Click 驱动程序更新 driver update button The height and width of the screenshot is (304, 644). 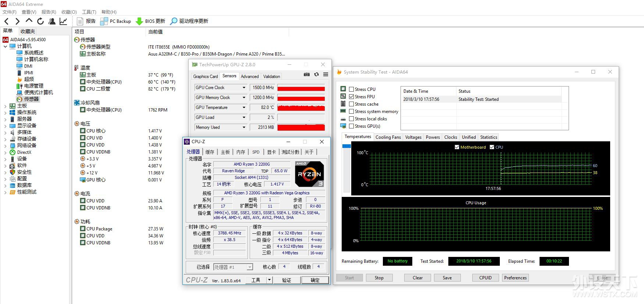[189, 21]
